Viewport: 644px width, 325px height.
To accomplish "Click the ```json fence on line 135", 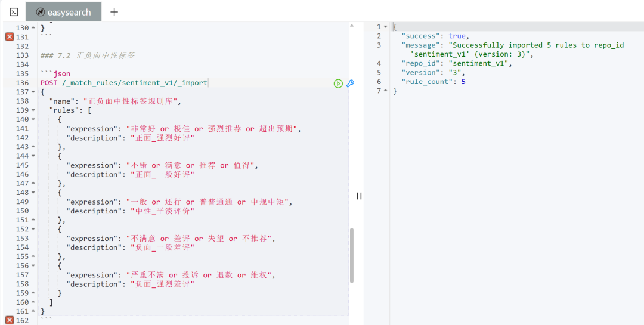I will pyautogui.click(x=55, y=74).
